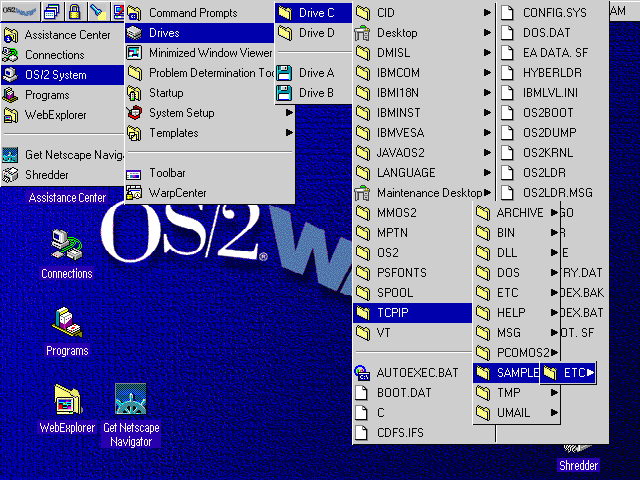Click the Shredder icon on the desktop
Viewport: 640px width, 480px height.
(x=578, y=465)
